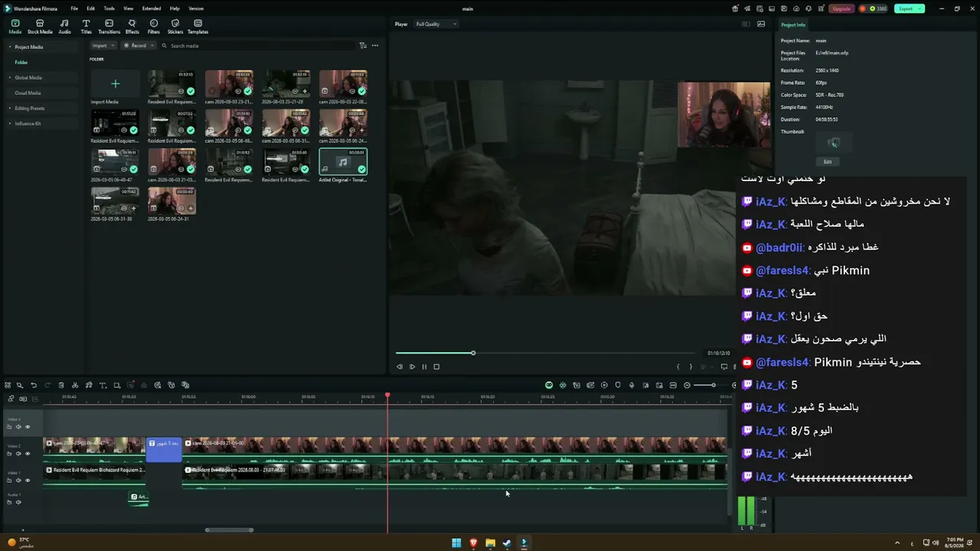980x551 pixels.
Task: Select the audio beat detection tool icon
Action: [x=89, y=385]
